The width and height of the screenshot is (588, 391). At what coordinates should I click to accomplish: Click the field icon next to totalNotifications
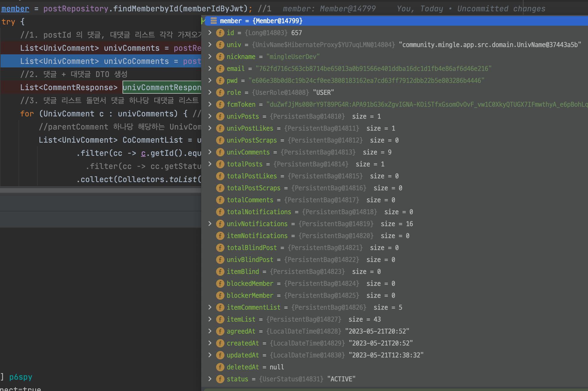[220, 212]
